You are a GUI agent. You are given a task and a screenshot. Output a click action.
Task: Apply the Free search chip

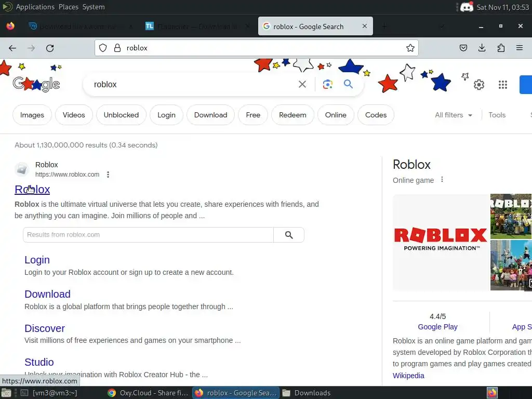pos(253,115)
